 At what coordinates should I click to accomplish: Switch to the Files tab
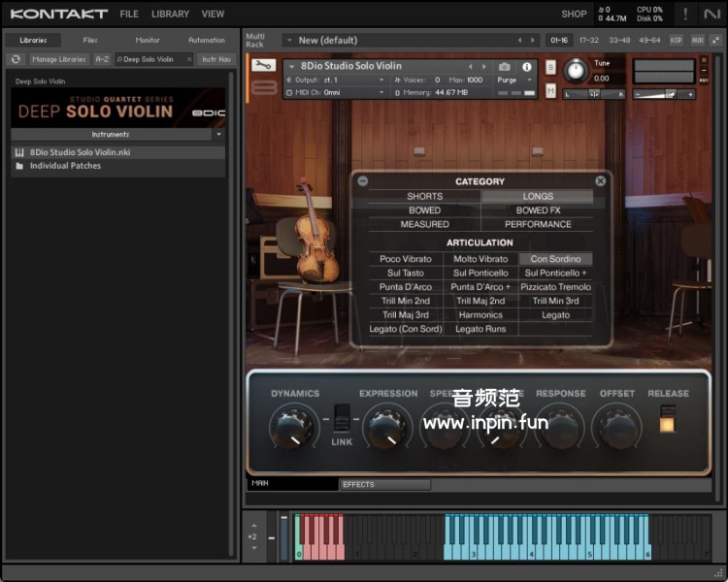tap(90, 40)
